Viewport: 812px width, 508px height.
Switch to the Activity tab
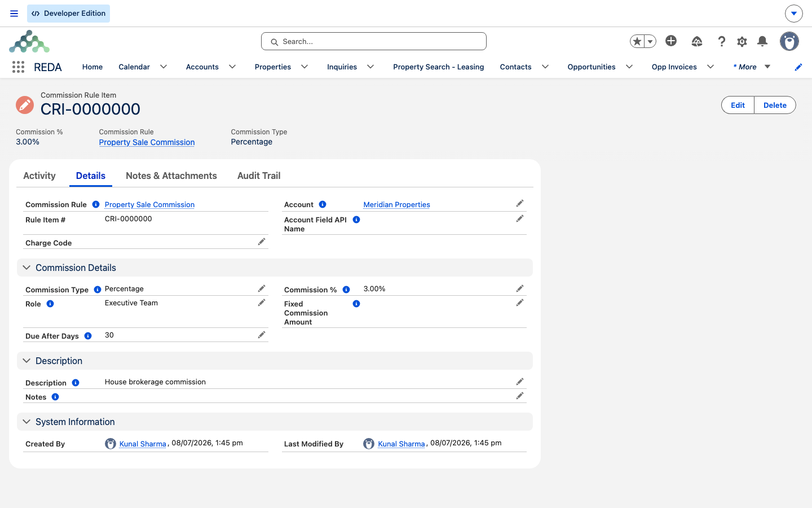point(39,176)
